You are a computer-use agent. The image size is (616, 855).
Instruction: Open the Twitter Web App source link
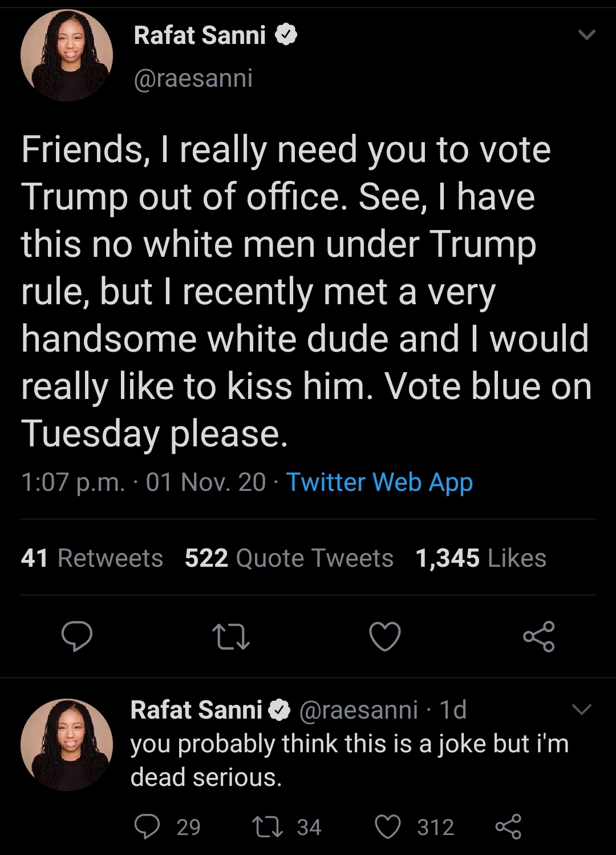(379, 482)
